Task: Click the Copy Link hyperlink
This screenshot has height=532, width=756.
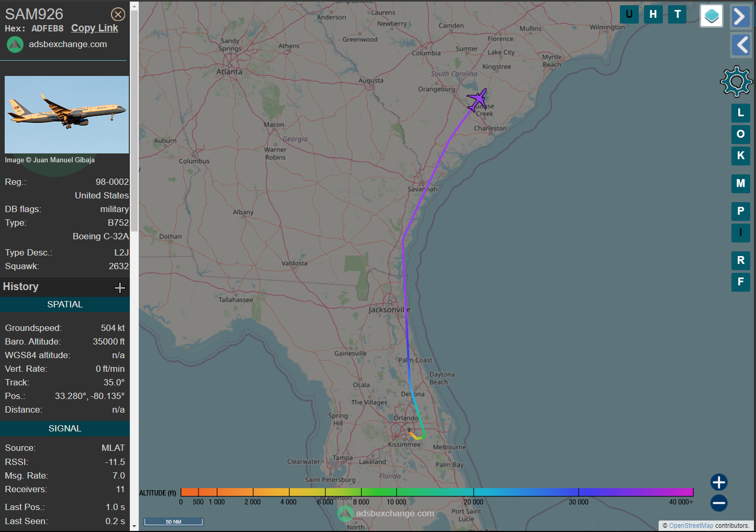Action: (x=95, y=28)
